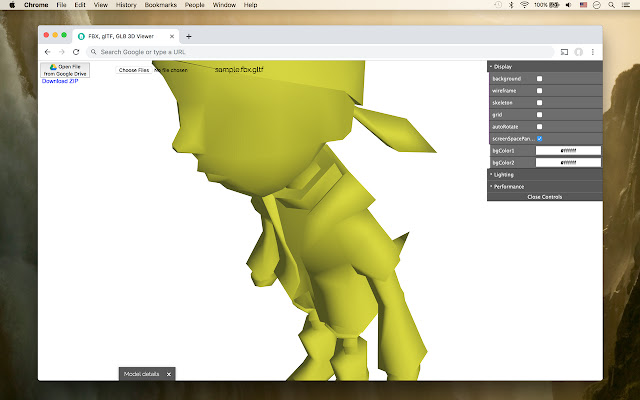Image resolution: width=640 pixels, height=400 pixels.
Task: Reload the page
Action: pos(76,52)
